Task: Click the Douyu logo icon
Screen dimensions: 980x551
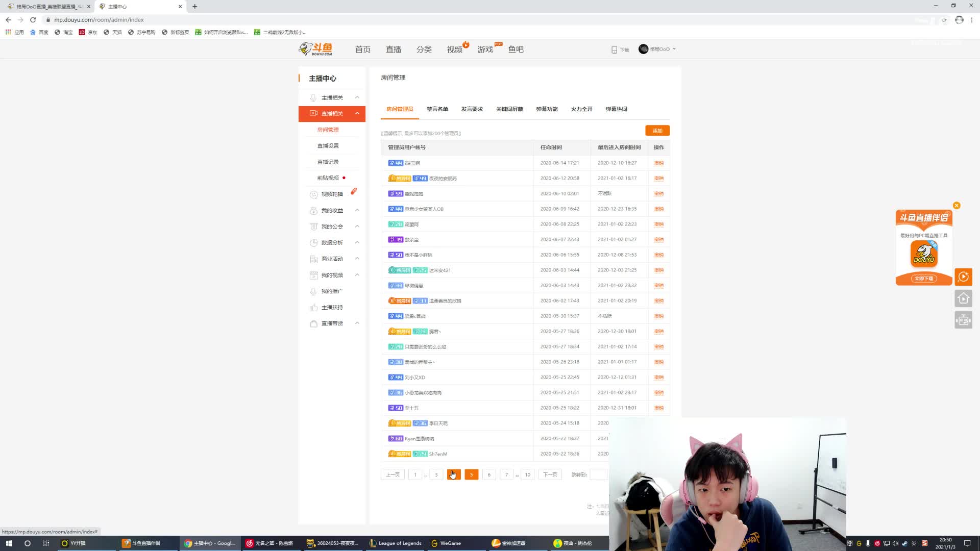Action: pyautogui.click(x=315, y=49)
